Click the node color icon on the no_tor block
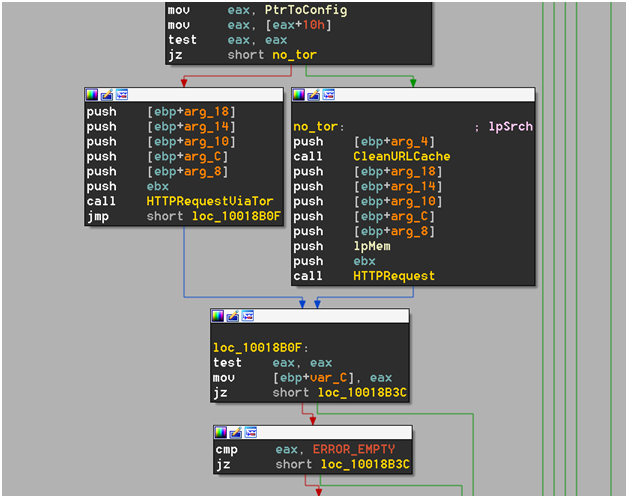 [x=299, y=94]
